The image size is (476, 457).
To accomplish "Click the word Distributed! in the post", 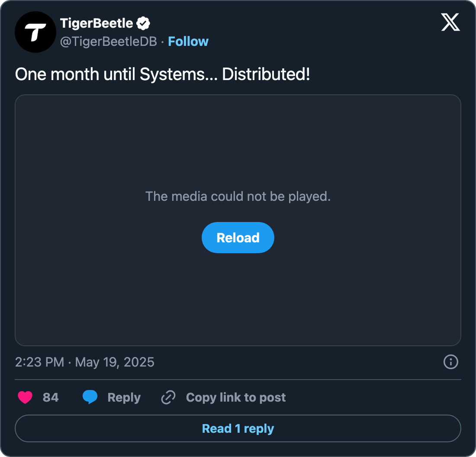I will pyautogui.click(x=266, y=74).
